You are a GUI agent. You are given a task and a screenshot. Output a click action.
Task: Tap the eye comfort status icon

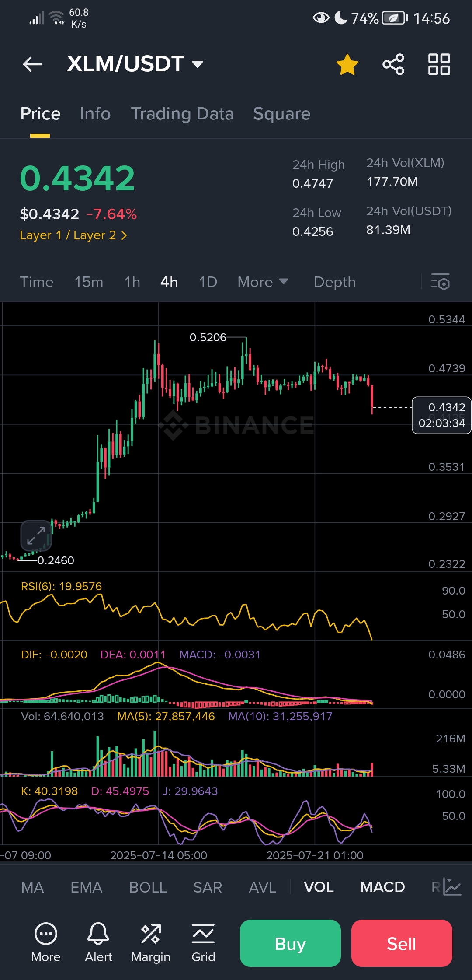pos(321,18)
